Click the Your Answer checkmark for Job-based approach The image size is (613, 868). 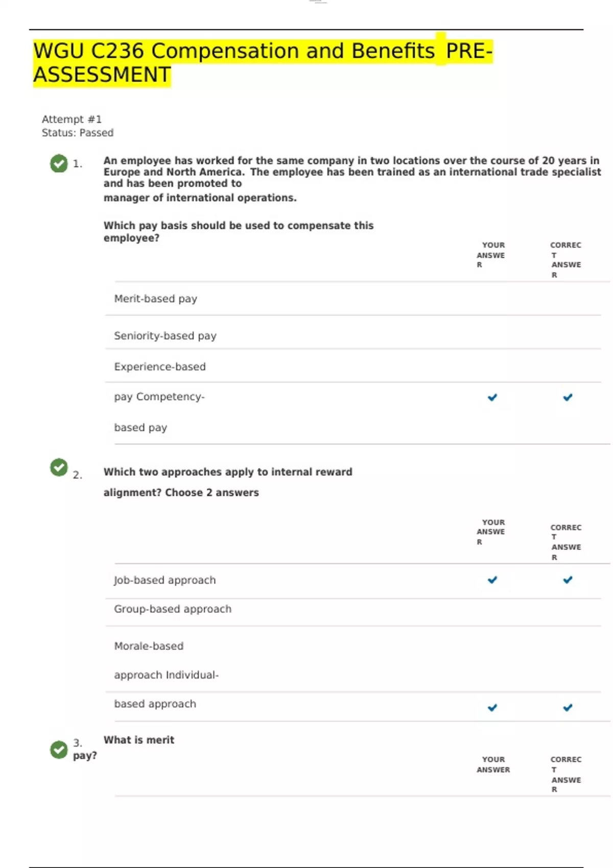coord(492,580)
